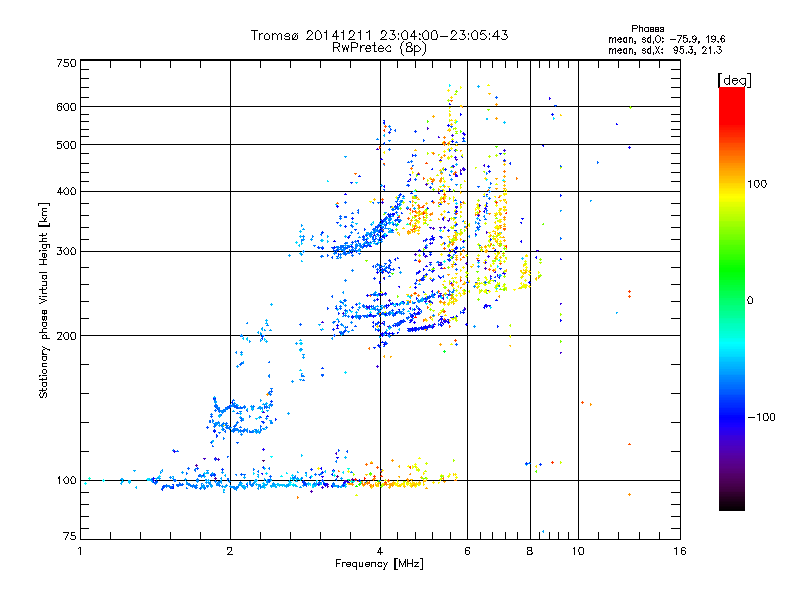Click the colorbar tick label '-100'
Viewport: 800px width, 600px height.
click(761, 417)
